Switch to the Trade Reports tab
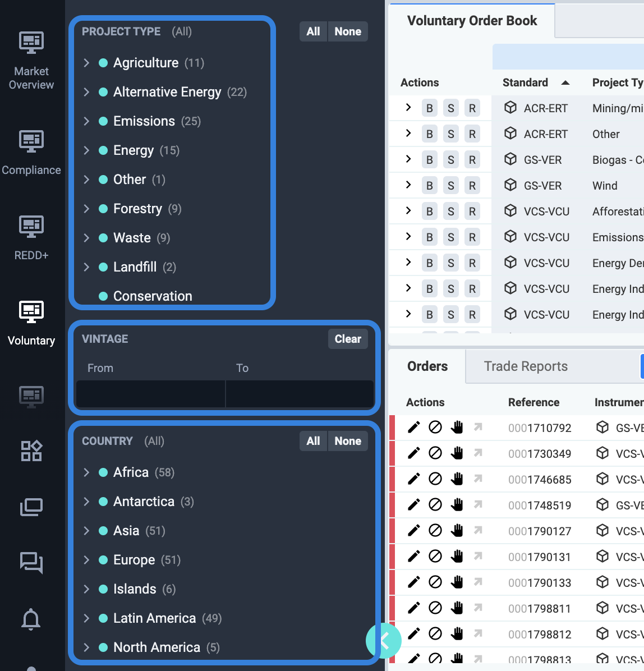Screen dimensions: 644x671 click(x=526, y=366)
